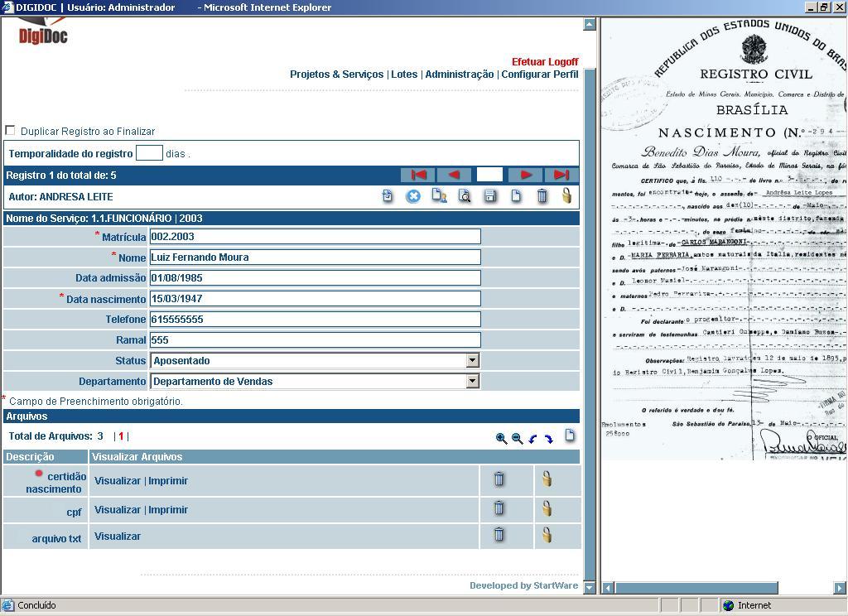Visualizar the arquivo txt file
Image resolution: width=848 pixels, height=616 pixels.
(118, 536)
